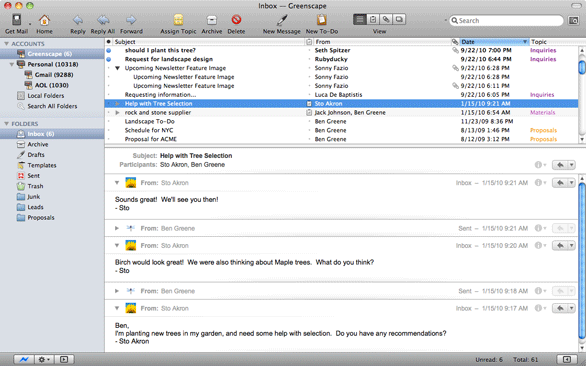Open the Assign Topic toolbar icon
586x366 pixels.
[x=178, y=19]
